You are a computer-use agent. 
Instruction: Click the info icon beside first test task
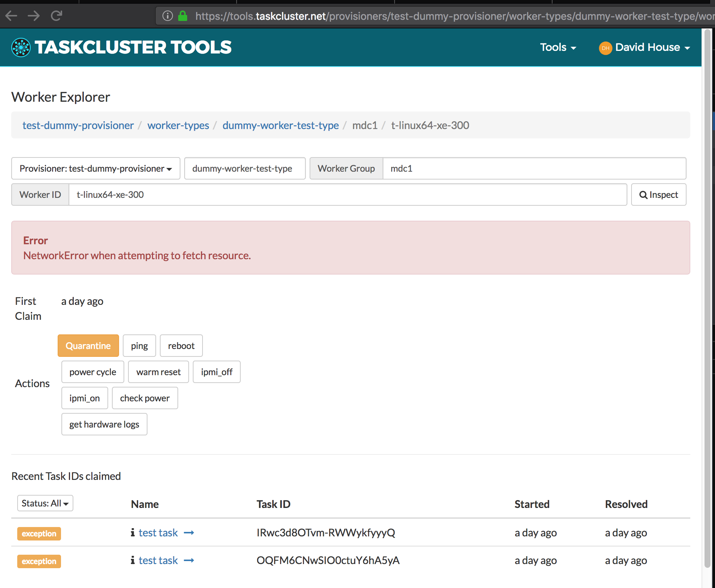tap(133, 532)
